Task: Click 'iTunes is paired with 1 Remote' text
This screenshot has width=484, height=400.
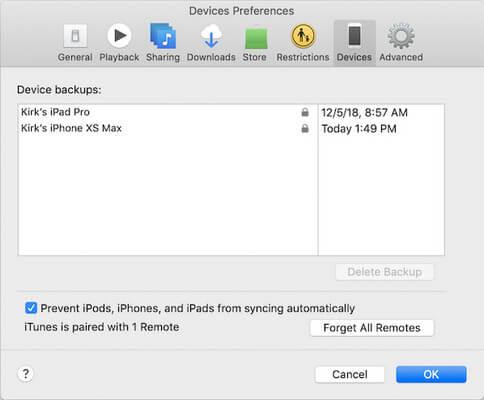Action: [102, 327]
